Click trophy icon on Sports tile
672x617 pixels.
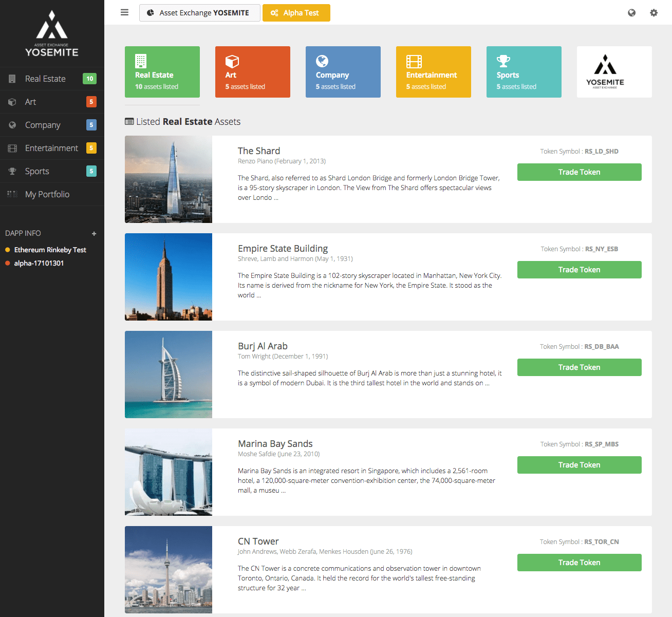[503, 61]
